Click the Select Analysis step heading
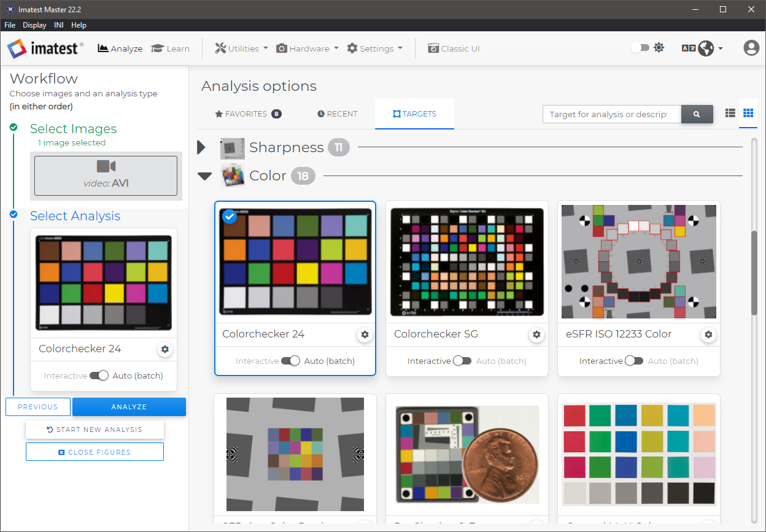Viewport: 766px width, 532px height. [x=75, y=216]
